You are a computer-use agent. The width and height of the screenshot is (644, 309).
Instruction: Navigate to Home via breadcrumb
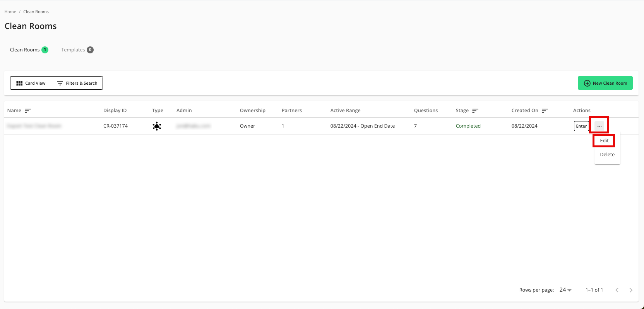10,12
